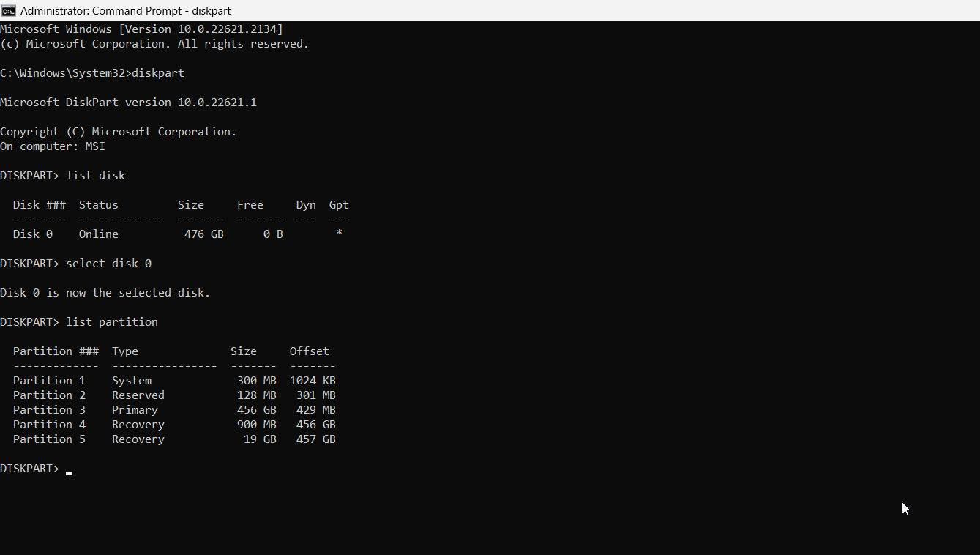Click the Size column header in partition list
980x555 pixels.
(243, 351)
